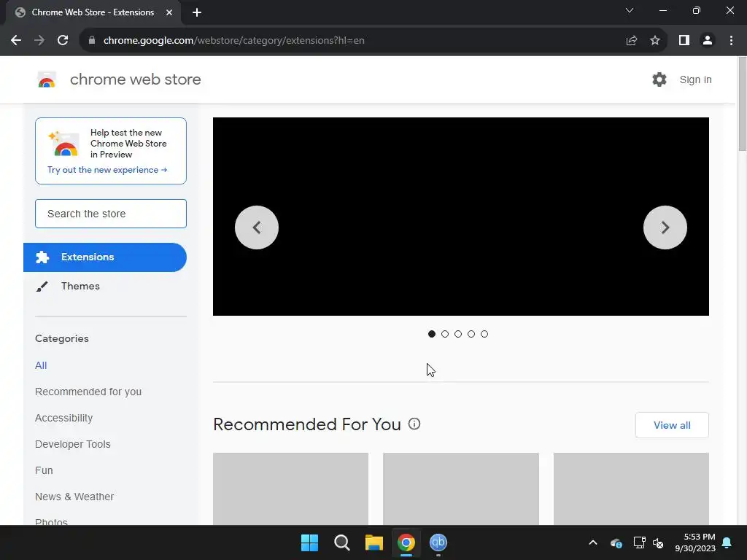747x560 pixels.
Task: Show hidden system tray icons
Action: (x=593, y=542)
